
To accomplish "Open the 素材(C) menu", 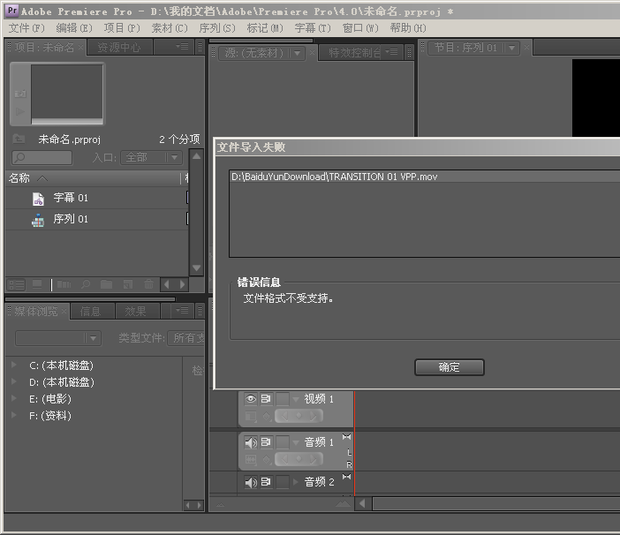I will [170, 28].
